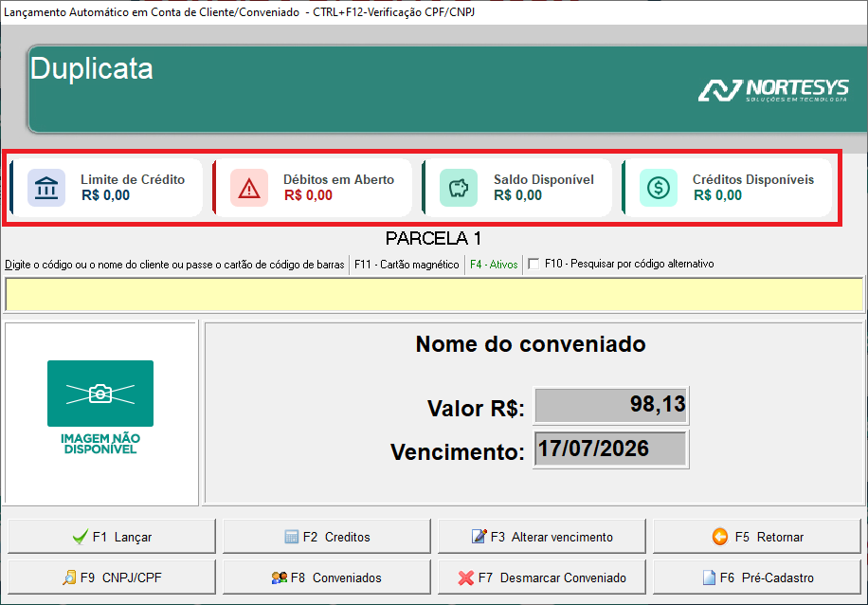This screenshot has height=605, width=868.
Task: Click the warning triangle icon for Débitos em Aberto
Action: coord(249,188)
